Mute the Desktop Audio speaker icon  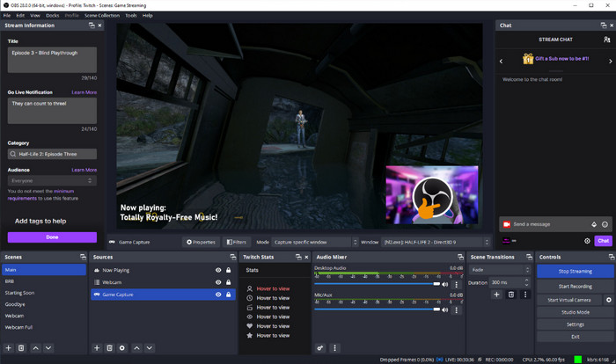[x=445, y=284]
